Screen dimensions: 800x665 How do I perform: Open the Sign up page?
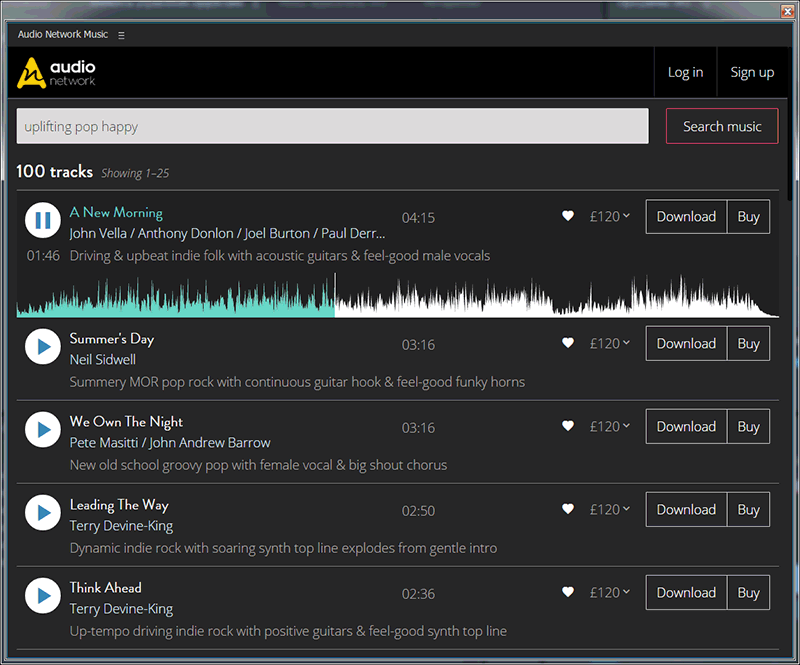(x=752, y=72)
